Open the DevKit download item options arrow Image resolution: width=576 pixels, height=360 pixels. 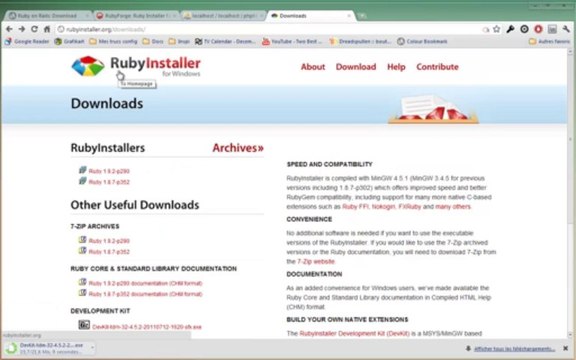92,348
